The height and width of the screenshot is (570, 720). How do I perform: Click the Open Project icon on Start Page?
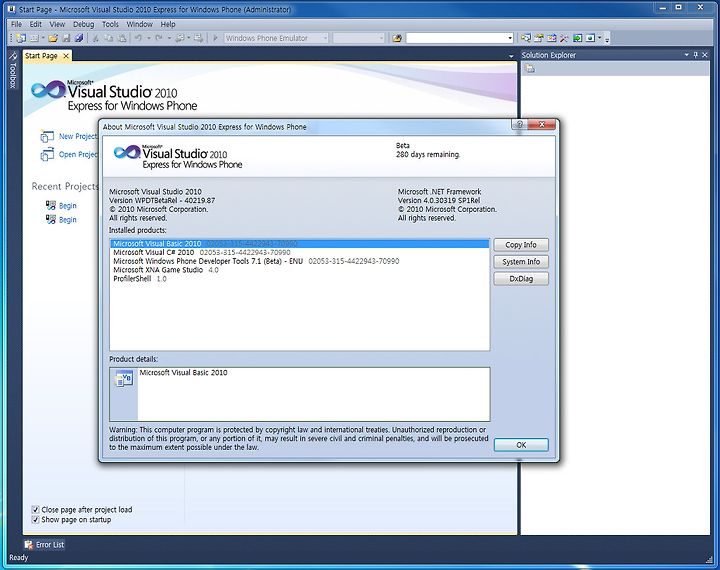tap(47, 155)
